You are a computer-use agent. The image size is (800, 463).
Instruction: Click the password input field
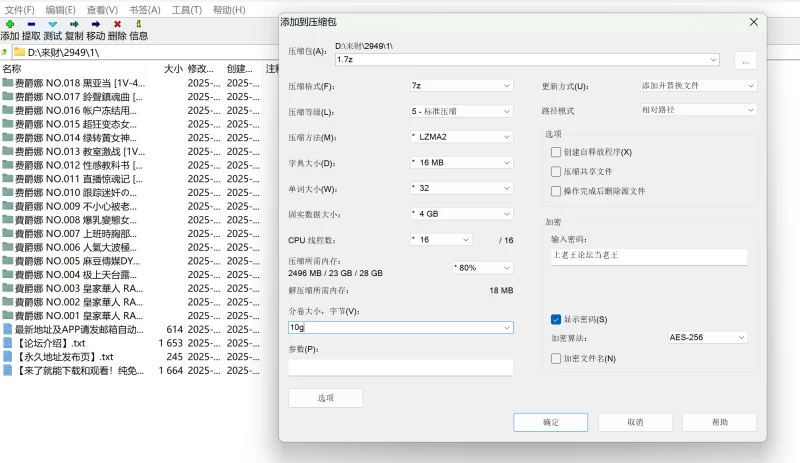[x=649, y=256]
